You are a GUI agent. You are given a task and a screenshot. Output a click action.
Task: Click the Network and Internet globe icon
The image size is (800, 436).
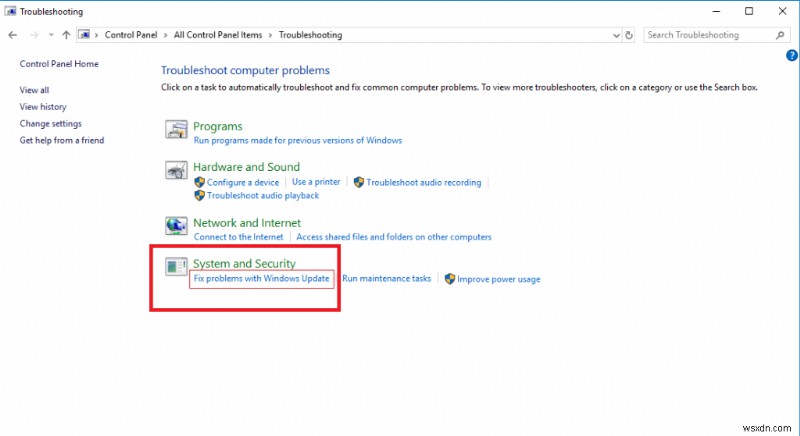(176, 225)
